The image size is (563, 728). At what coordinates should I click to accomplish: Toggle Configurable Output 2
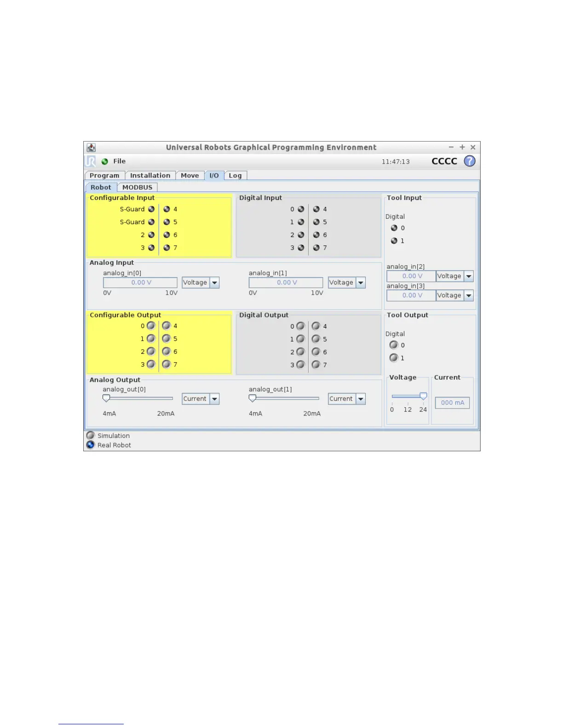[x=151, y=352]
